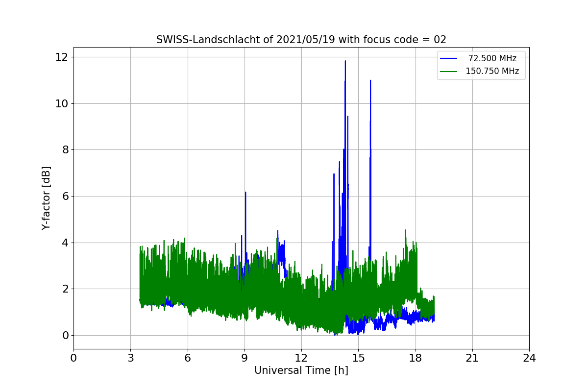The image size is (588, 392).
Task: Click the green line sample in the legend
Action: [x=449, y=72]
